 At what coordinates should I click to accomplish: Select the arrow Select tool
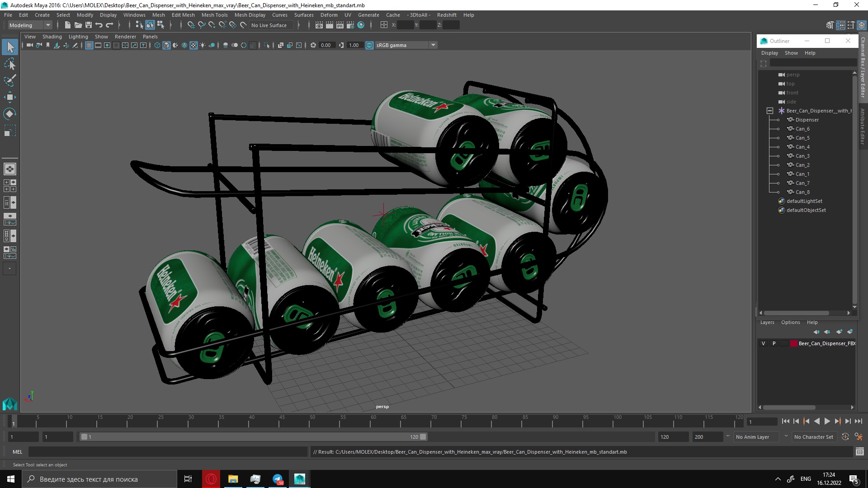(x=10, y=47)
